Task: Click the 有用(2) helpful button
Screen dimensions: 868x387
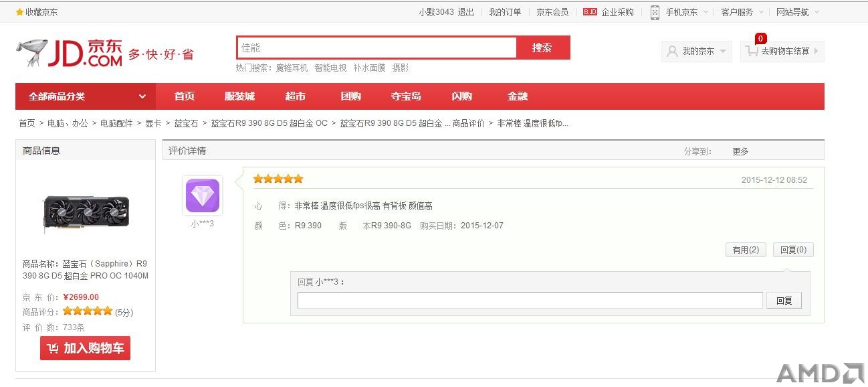Action: (746, 250)
